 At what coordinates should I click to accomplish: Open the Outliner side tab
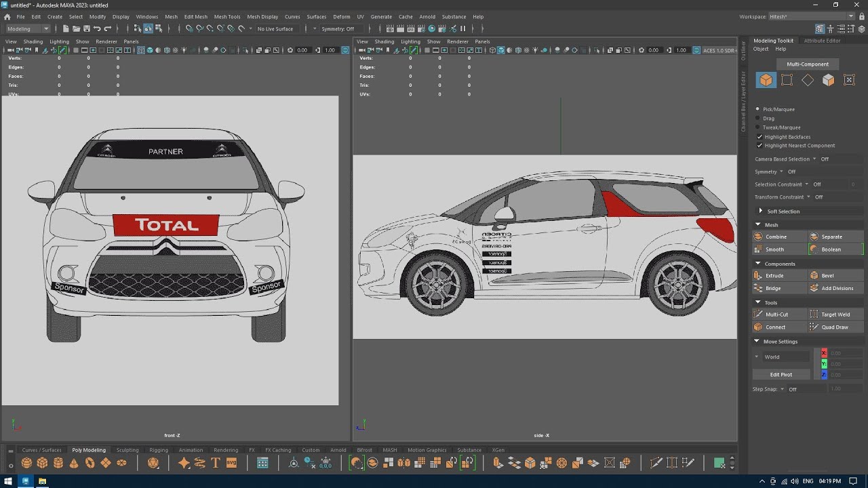point(743,50)
